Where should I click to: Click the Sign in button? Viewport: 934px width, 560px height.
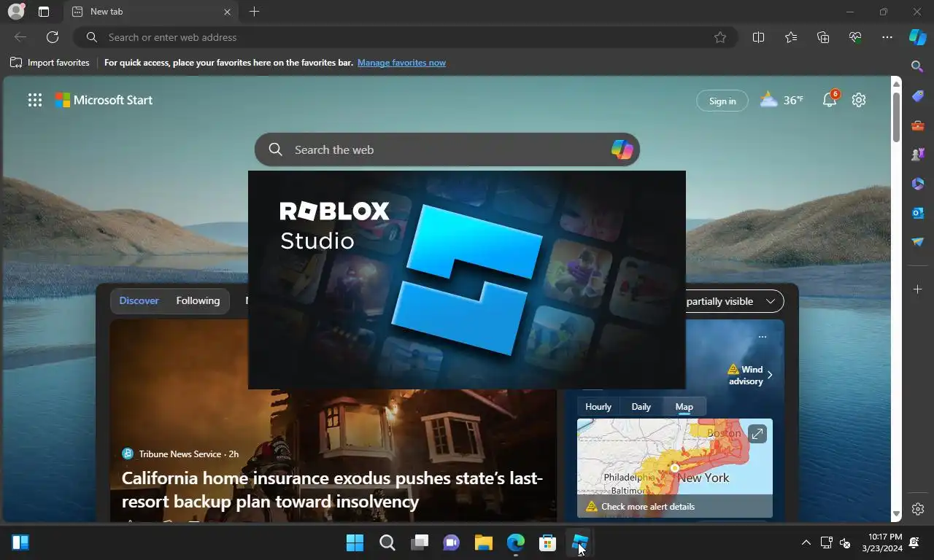pos(722,101)
